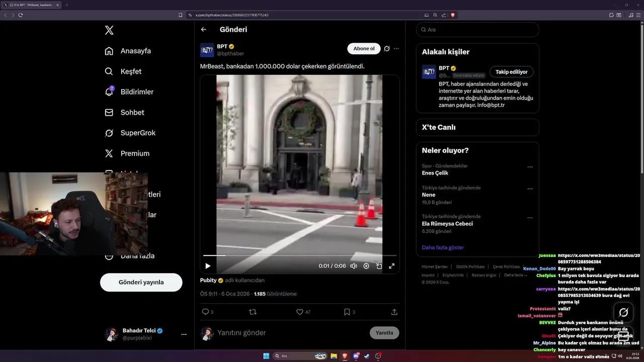This screenshot has height=362, width=644.
Task: Like the post with 47 likes
Action: [303, 312]
